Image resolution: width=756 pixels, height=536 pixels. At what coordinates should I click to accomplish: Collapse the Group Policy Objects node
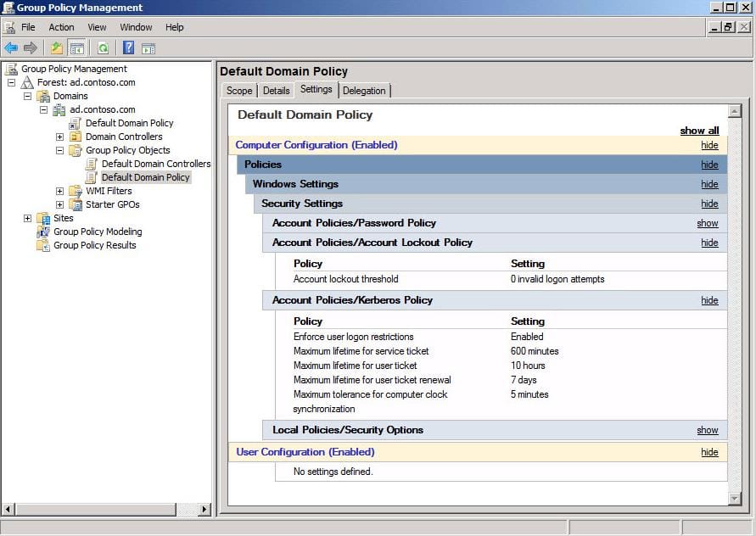59,150
